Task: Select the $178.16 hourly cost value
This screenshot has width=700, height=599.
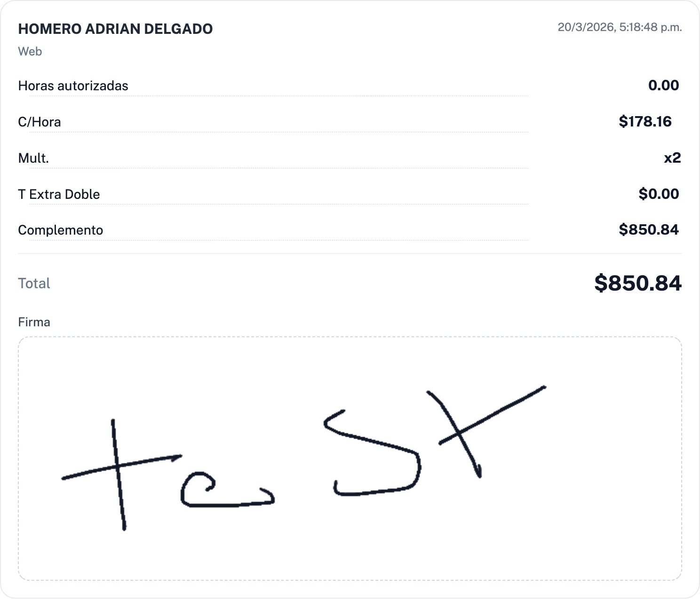Action: coord(645,121)
